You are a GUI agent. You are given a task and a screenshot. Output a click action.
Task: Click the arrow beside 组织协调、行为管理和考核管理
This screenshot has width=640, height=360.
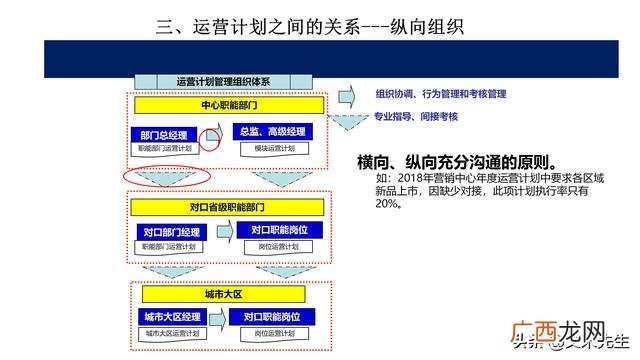click(347, 96)
